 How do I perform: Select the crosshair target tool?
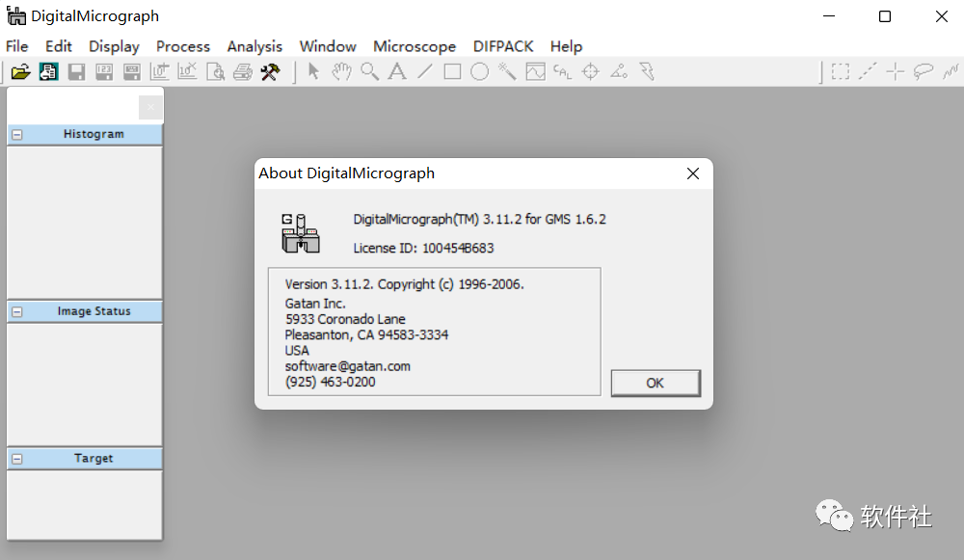tap(591, 72)
